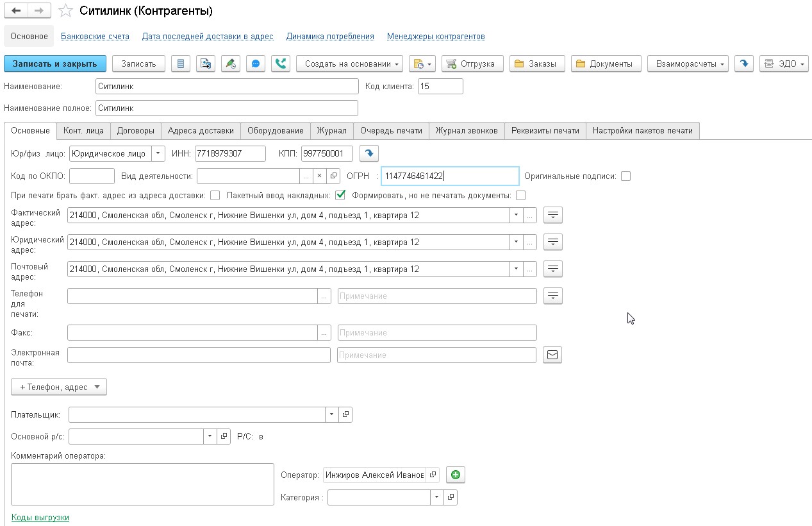Open the blue chat bubble icon
Image resolution: width=812 pixels, height=526 pixels.
pos(256,64)
